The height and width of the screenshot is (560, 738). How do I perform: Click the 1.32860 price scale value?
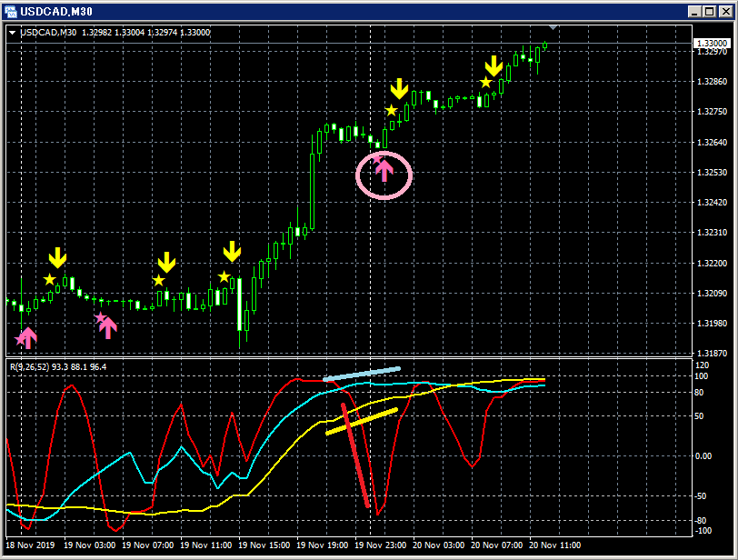pyautogui.click(x=712, y=82)
